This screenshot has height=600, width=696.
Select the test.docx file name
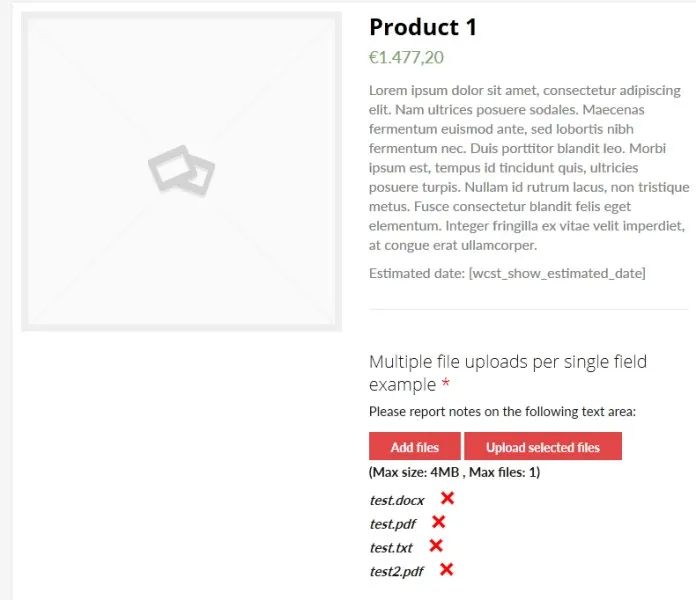click(x=397, y=500)
